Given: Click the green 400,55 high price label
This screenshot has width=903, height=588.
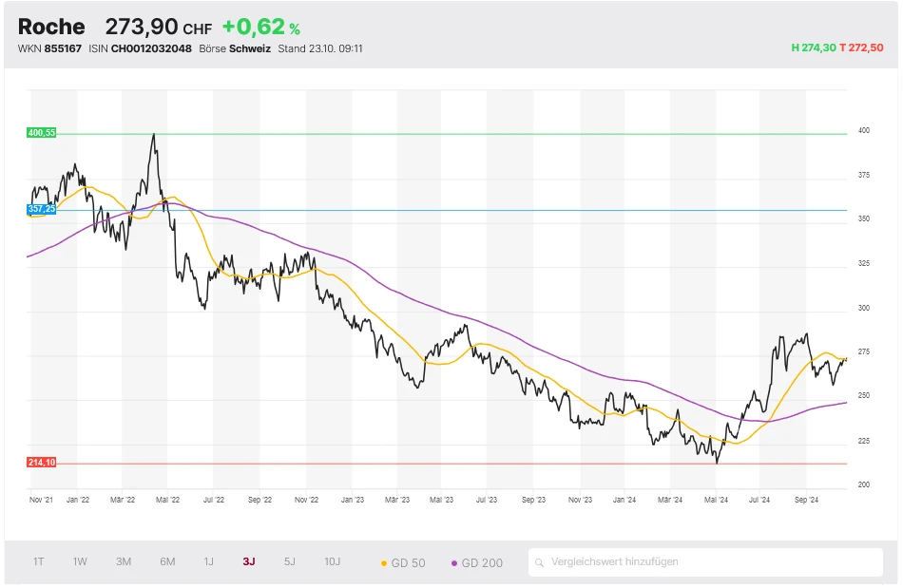Looking at the screenshot, I should click(42, 133).
